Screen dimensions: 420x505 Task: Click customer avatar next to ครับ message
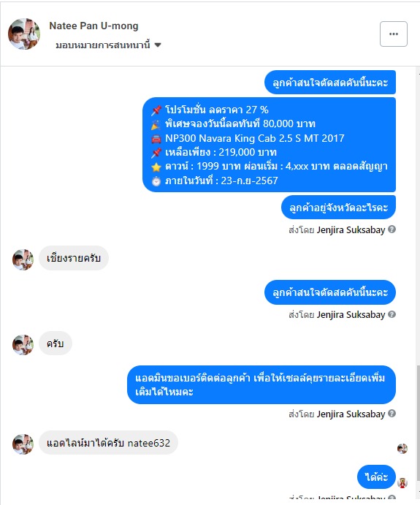click(23, 345)
